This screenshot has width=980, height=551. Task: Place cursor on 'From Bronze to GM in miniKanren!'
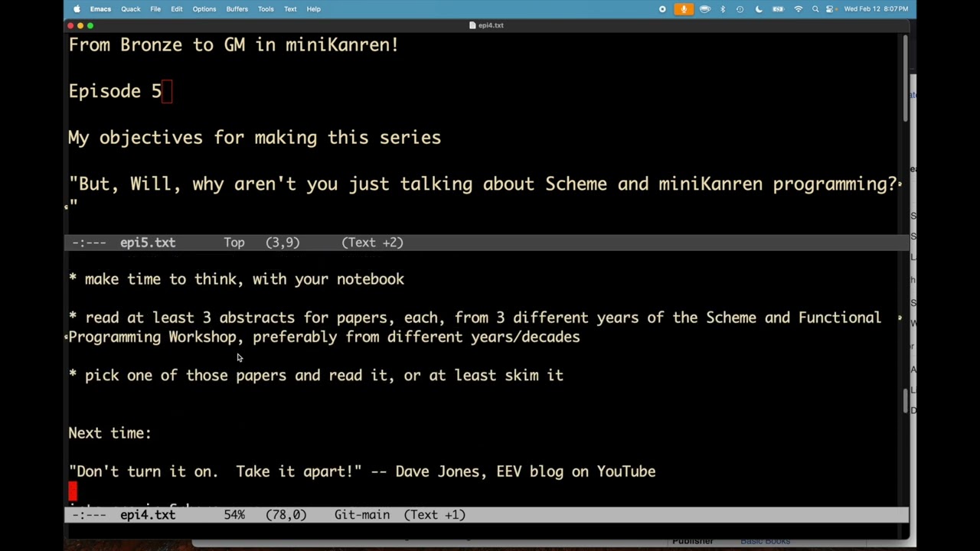coord(234,45)
